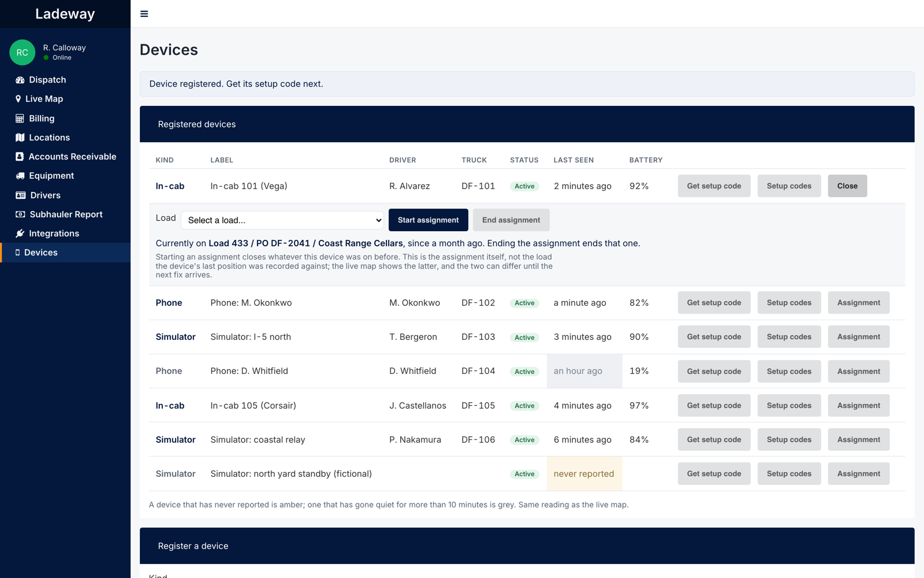Click the 'never reported' last seen cell
The width and height of the screenshot is (924, 578).
point(584,474)
